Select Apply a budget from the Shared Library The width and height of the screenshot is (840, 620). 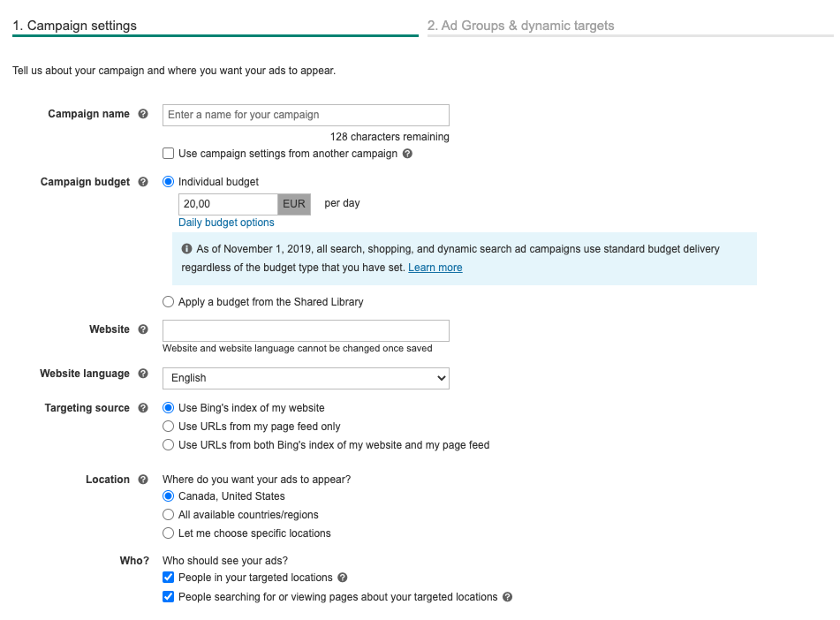pyautogui.click(x=168, y=302)
